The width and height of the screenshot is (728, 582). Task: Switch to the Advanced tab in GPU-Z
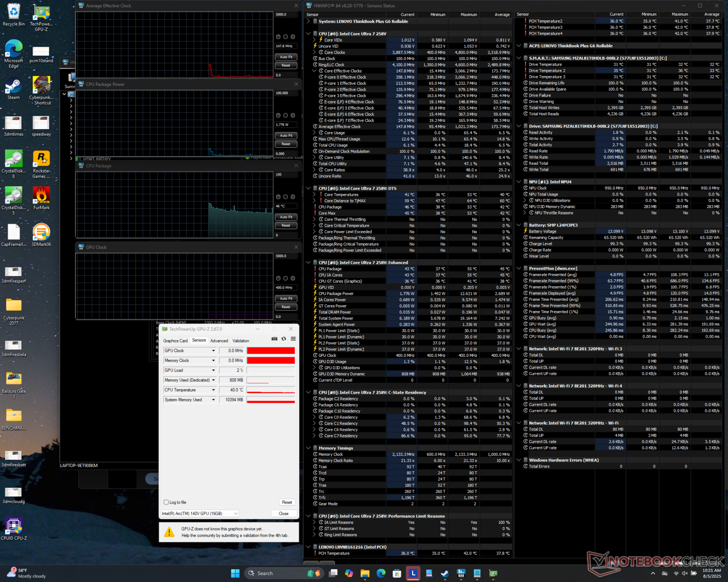(219, 341)
